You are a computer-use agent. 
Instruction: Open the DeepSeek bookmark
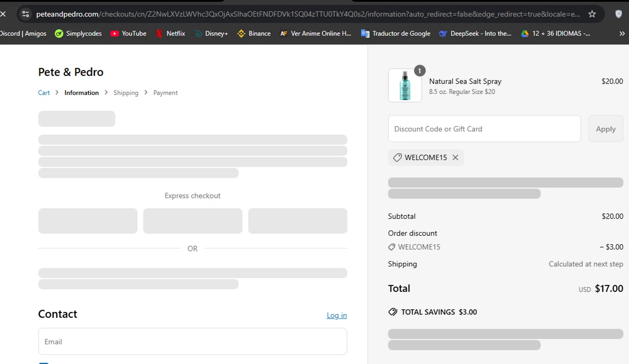tap(475, 34)
